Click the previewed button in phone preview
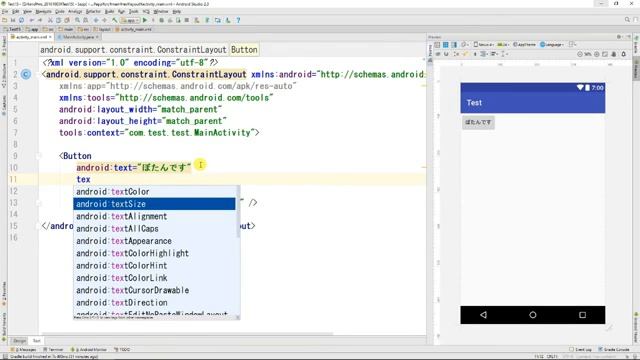 pyautogui.click(x=478, y=122)
